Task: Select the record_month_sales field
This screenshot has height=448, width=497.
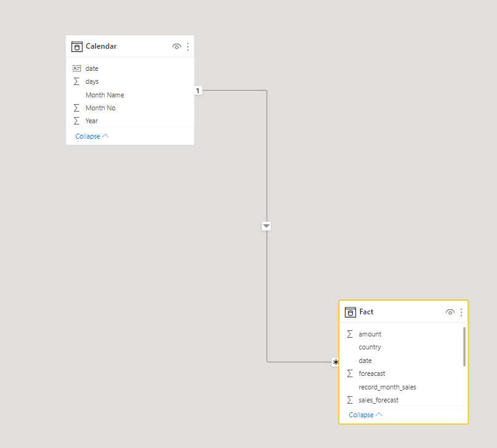Action: click(401, 387)
